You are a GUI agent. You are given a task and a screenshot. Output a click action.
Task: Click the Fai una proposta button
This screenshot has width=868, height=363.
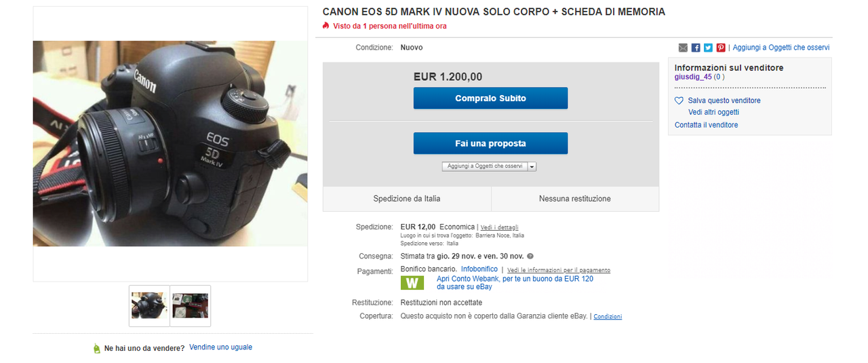[490, 143]
